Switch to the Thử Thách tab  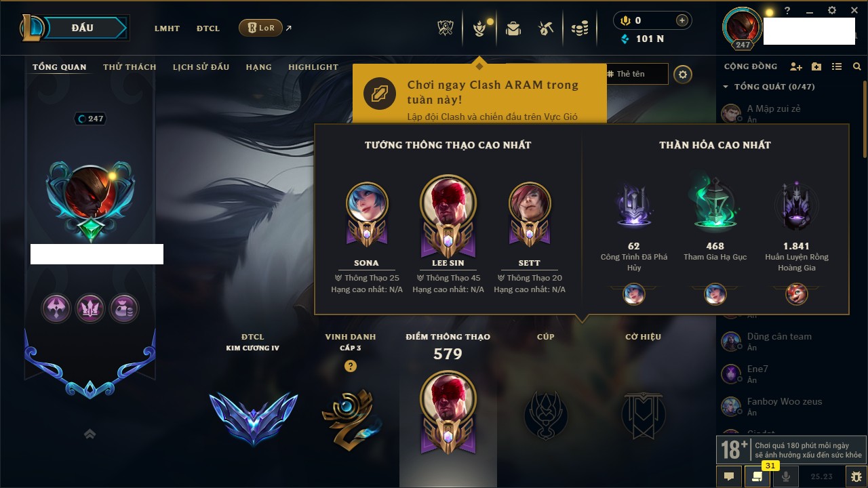[x=130, y=67]
